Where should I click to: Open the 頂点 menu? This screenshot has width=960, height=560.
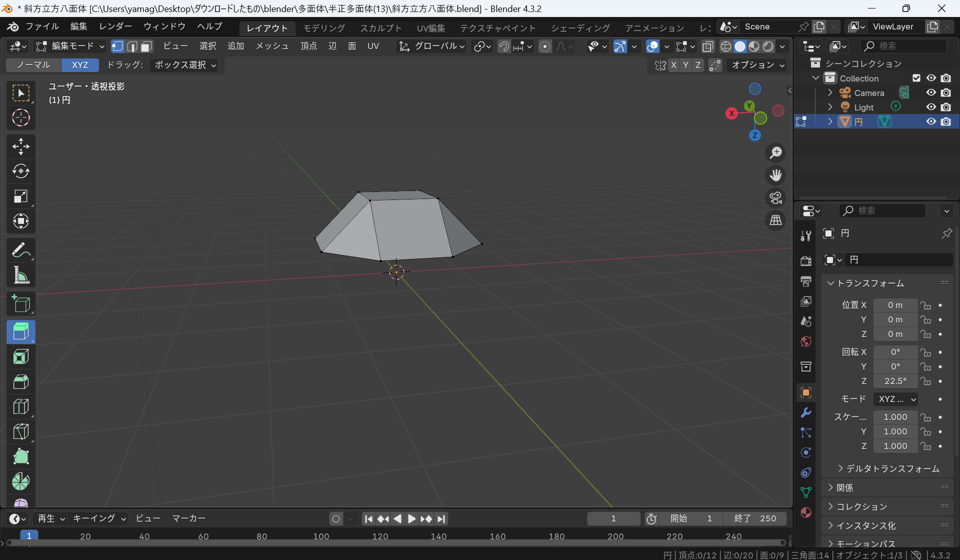(x=308, y=46)
